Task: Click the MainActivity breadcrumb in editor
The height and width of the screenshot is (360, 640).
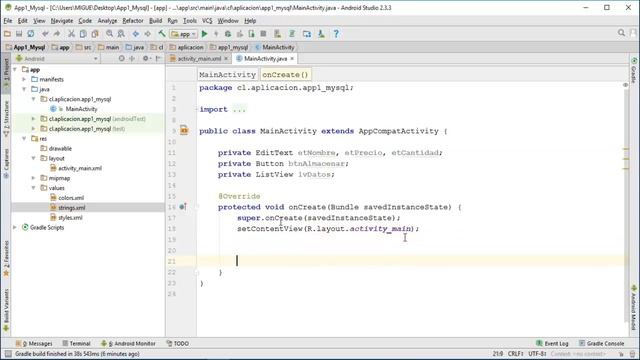Action: point(227,75)
